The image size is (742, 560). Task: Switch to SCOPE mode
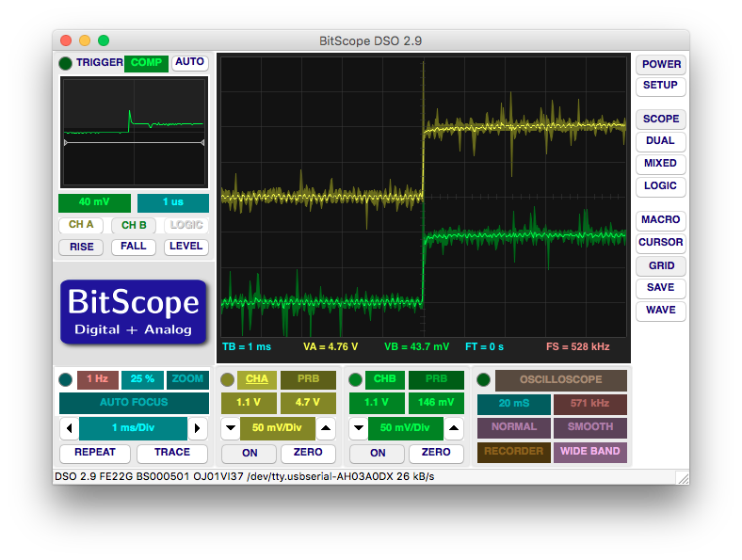(x=661, y=119)
